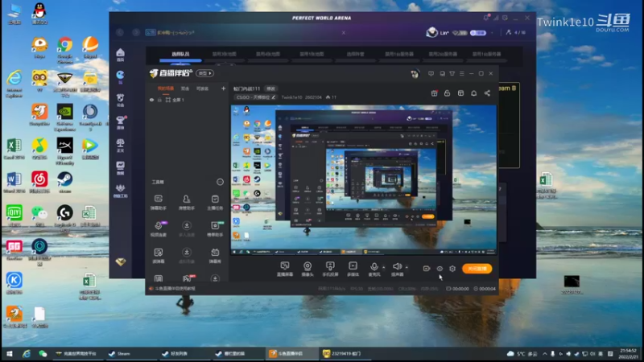Viewport: 644px width, 362px height.
Task: Click the live preview thumbnail
Action: 364,179
